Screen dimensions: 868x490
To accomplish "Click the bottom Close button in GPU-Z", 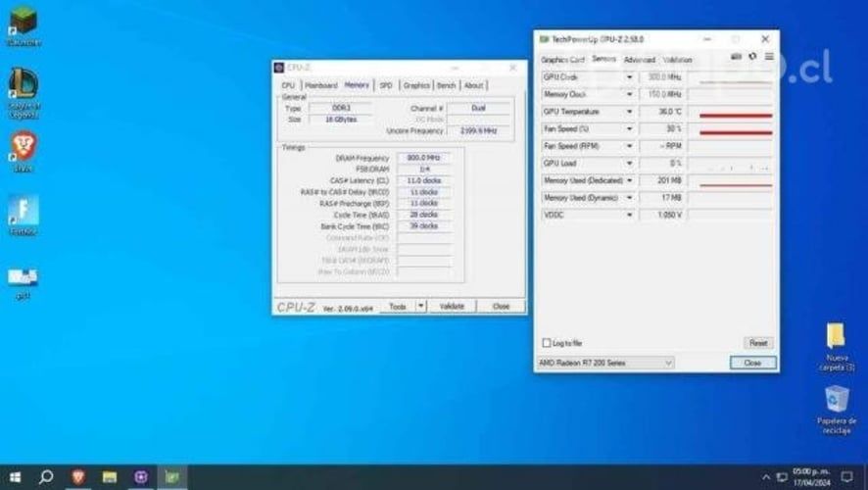I will [x=752, y=363].
